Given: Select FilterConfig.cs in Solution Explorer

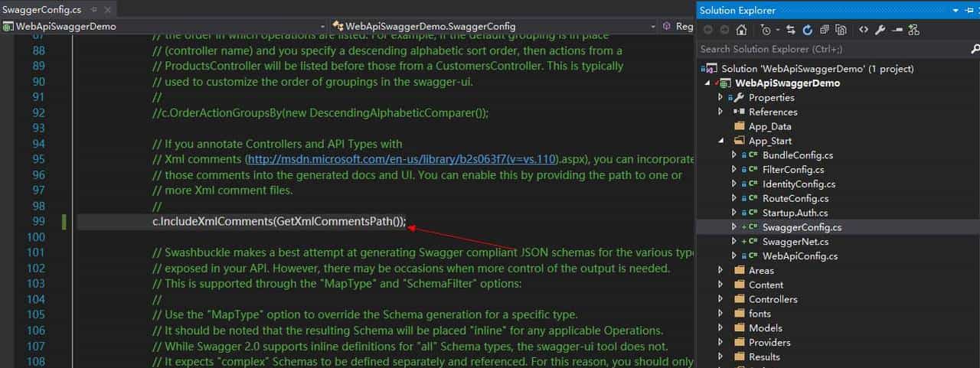Looking at the screenshot, I should point(793,170).
